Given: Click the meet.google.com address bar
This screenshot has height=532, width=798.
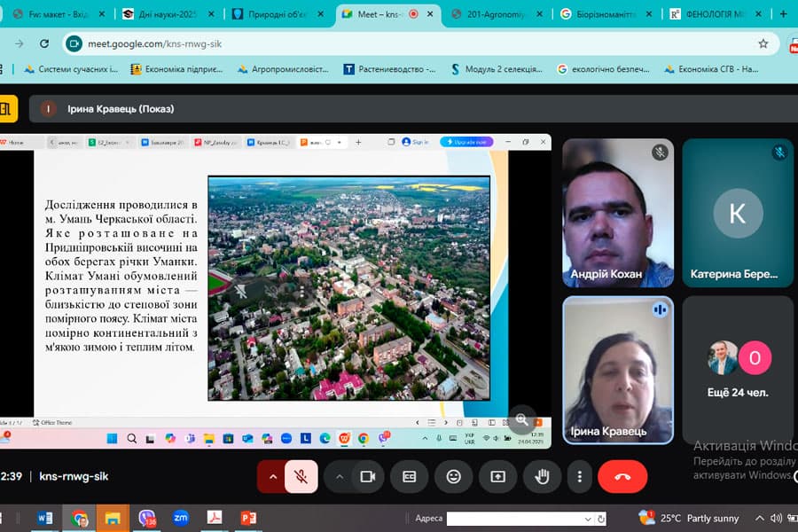Looking at the screenshot, I should (x=420, y=43).
